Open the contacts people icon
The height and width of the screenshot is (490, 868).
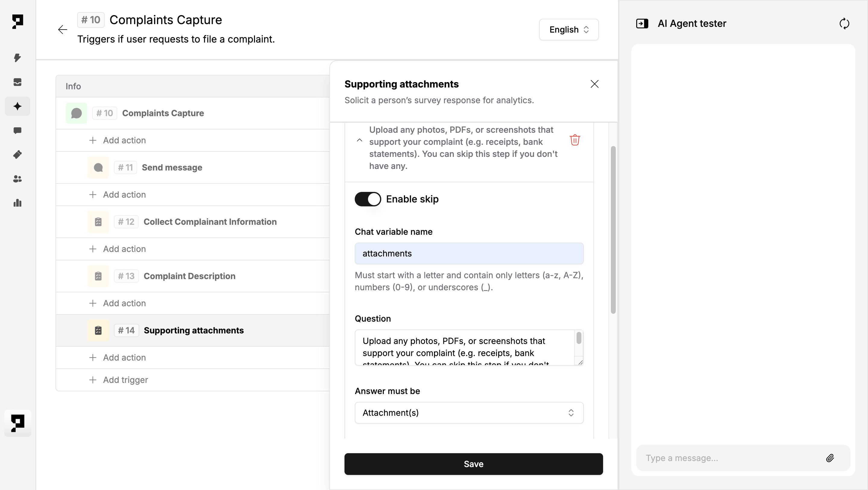pyautogui.click(x=17, y=179)
